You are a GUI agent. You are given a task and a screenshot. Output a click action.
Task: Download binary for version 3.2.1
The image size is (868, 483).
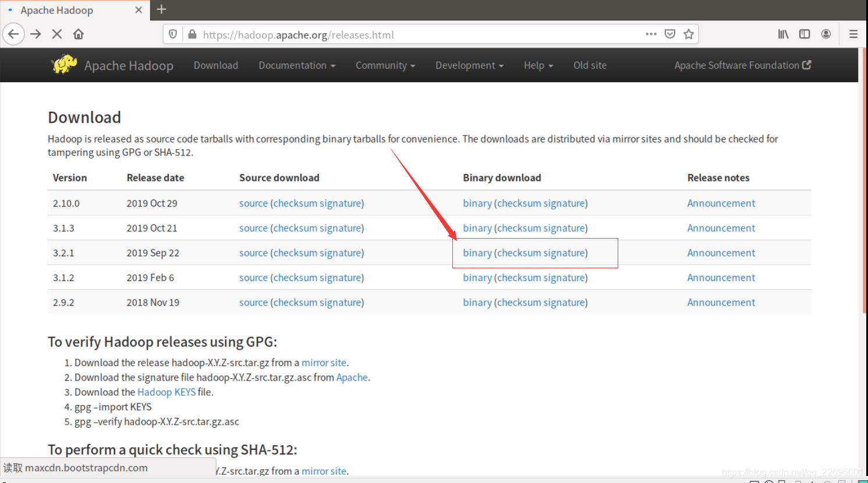pyautogui.click(x=477, y=253)
